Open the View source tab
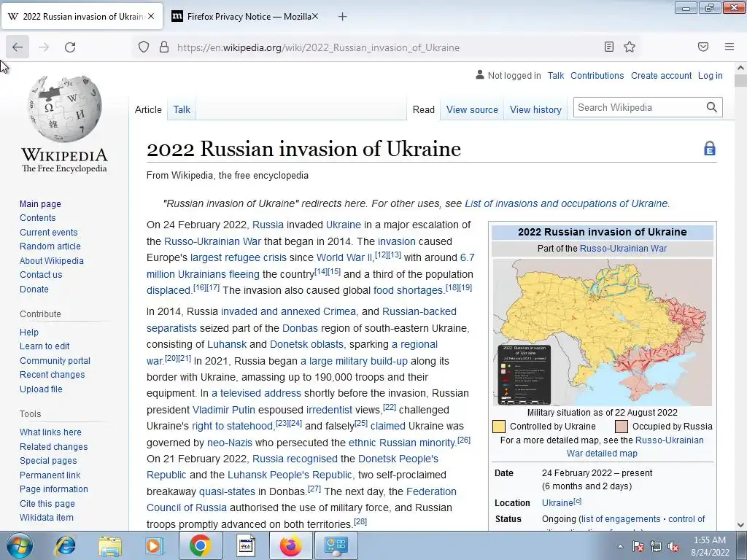This screenshot has width=747, height=560. tap(472, 109)
